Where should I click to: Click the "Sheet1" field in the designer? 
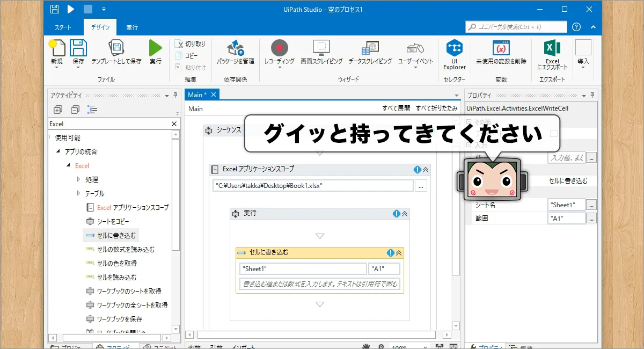pos(303,268)
